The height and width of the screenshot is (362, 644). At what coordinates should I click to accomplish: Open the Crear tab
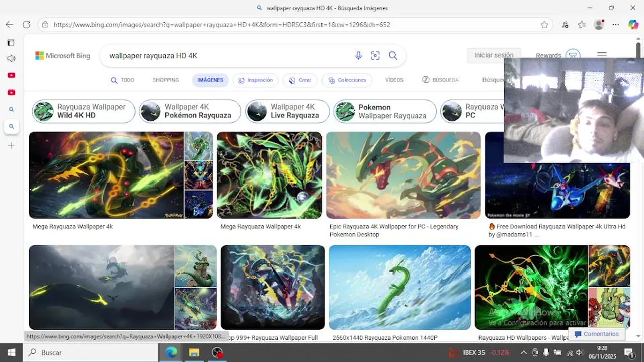tap(300, 80)
